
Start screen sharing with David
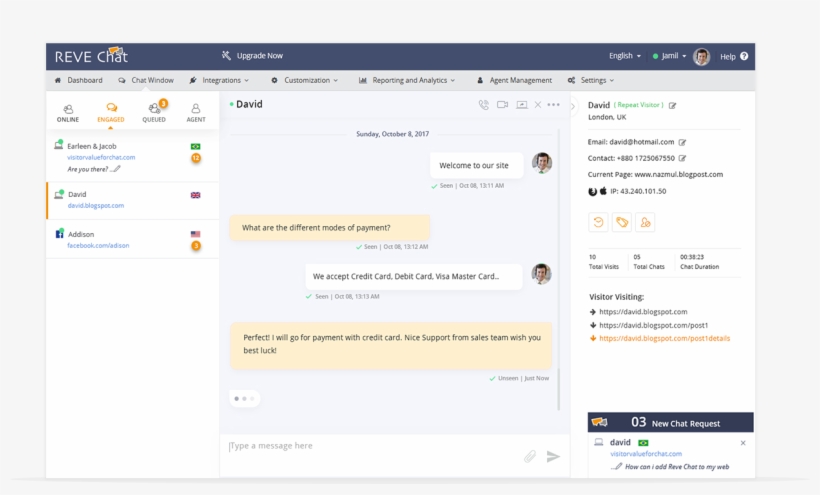point(521,105)
